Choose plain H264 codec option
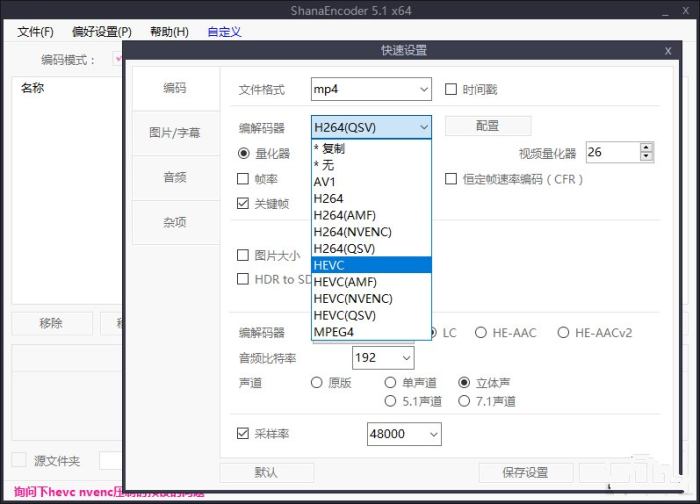The image size is (700, 504). pos(371,199)
